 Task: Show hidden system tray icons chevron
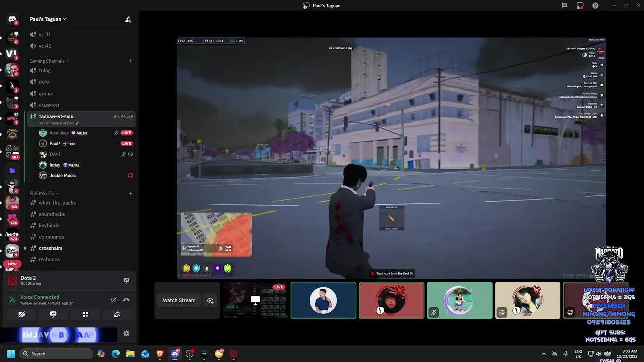coord(544,354)
